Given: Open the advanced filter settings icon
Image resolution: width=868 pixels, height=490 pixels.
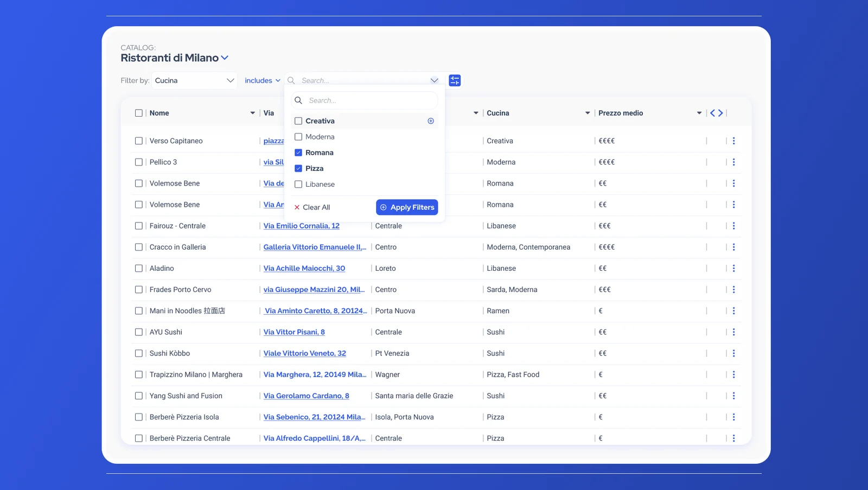Looking at the screenshot, I should pos(455,80).
